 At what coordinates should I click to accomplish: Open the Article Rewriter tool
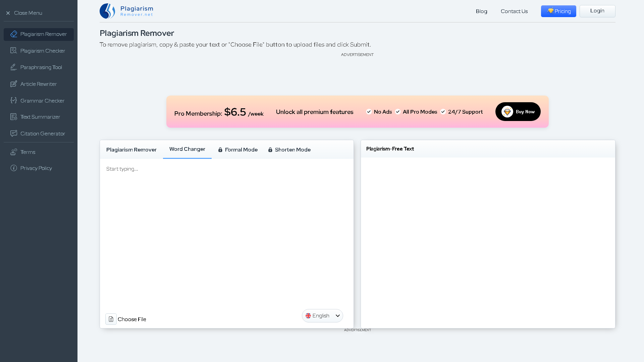click(39, 84)
